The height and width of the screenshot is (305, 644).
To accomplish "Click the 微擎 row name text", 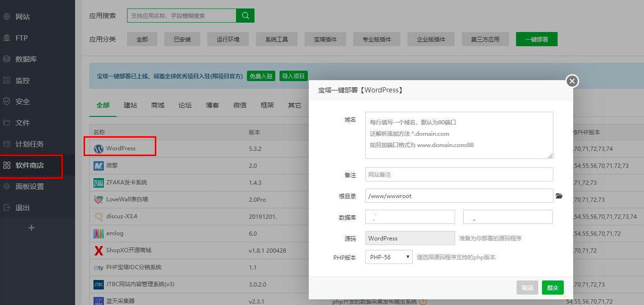I will (x=112, y=165).
